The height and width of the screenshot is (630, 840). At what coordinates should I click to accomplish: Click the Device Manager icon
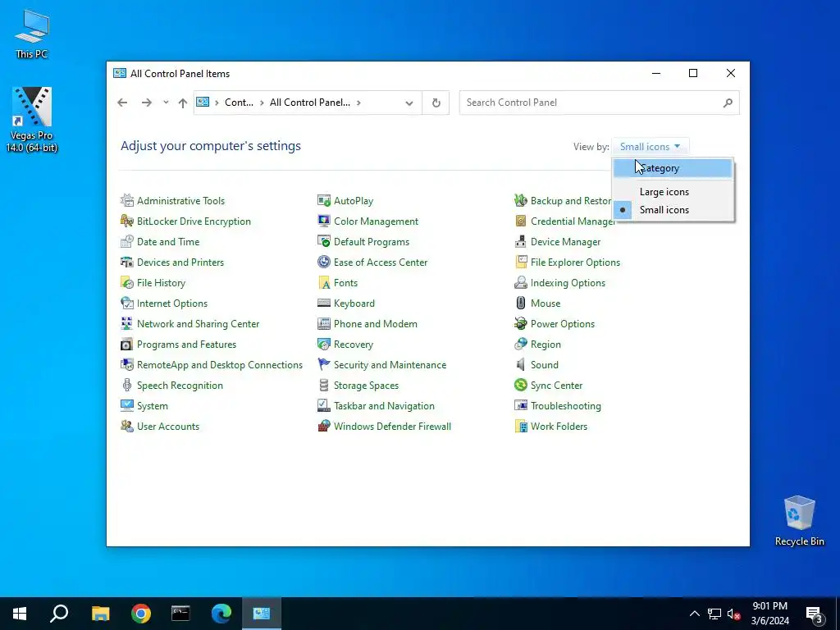click(520, 242)
